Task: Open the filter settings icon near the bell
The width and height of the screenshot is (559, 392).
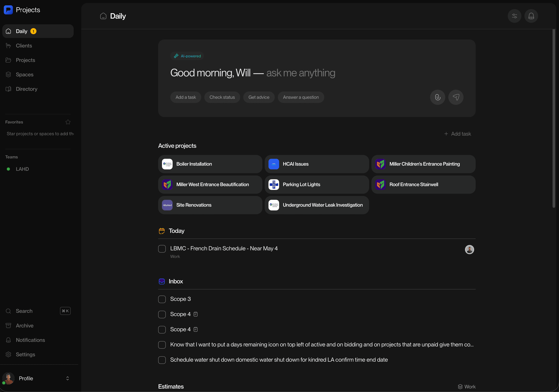Action: pos(514,16)
